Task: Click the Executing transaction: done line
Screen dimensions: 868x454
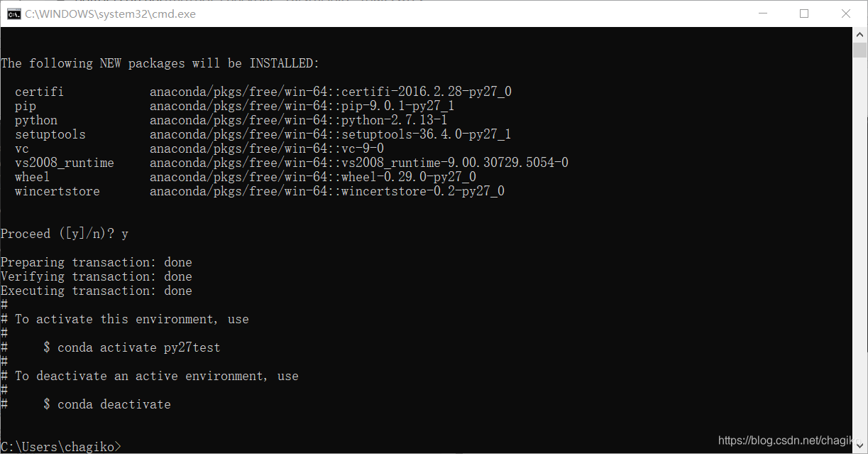Action: 97,290
